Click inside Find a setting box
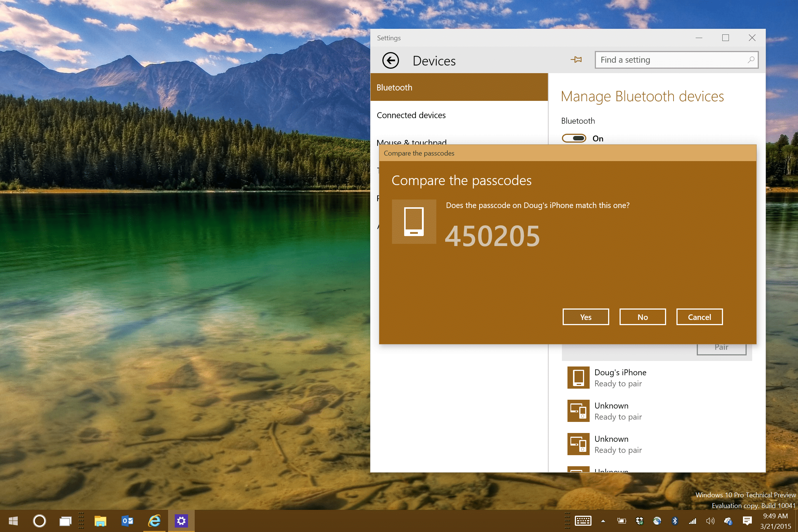The width and height of the screenshot is (798, 532). coord(677,60)
